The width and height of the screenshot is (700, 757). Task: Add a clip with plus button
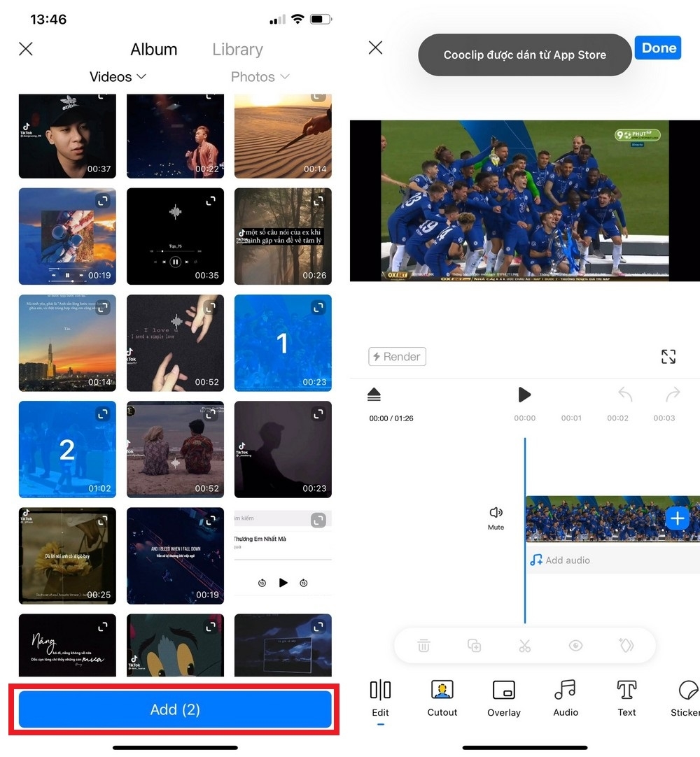(678, 518)
